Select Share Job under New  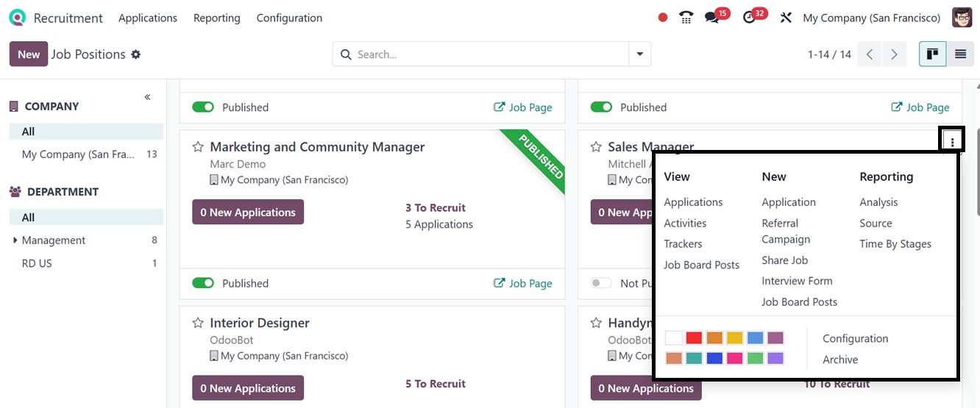tap(784, 260)
